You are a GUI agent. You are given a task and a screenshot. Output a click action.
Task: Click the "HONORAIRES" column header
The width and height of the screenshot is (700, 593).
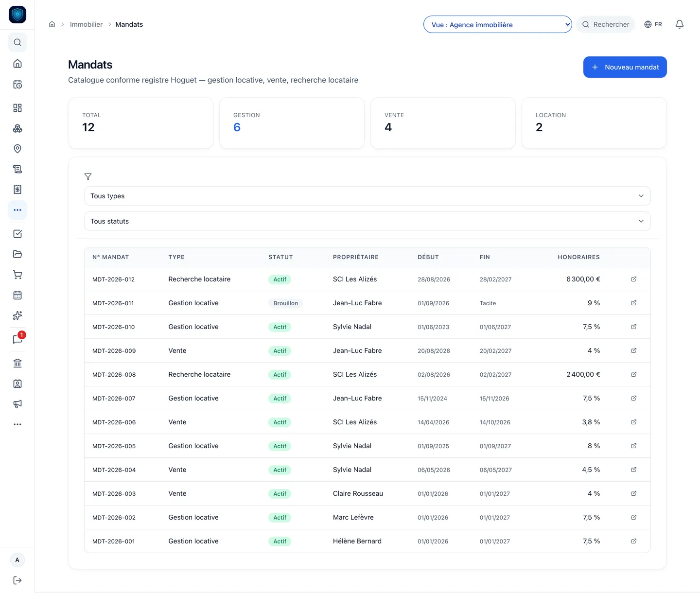[x=579, y=257]
